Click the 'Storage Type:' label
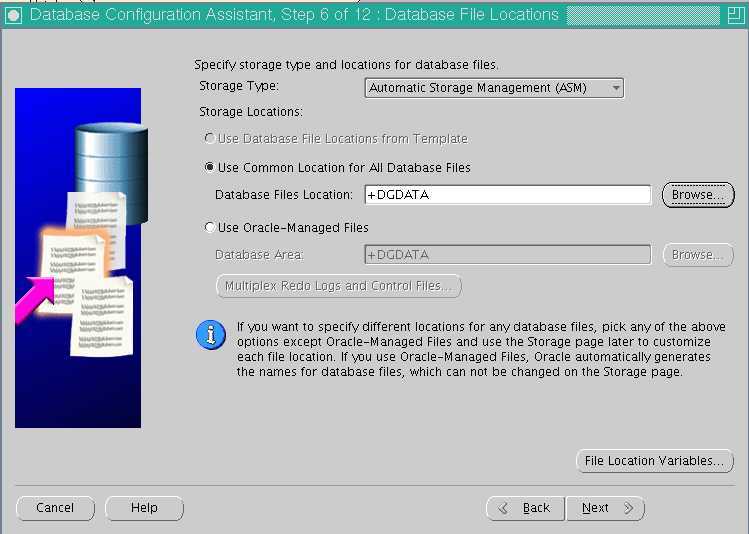Viewport: 749px width, 534px height. tap(239, 86)
